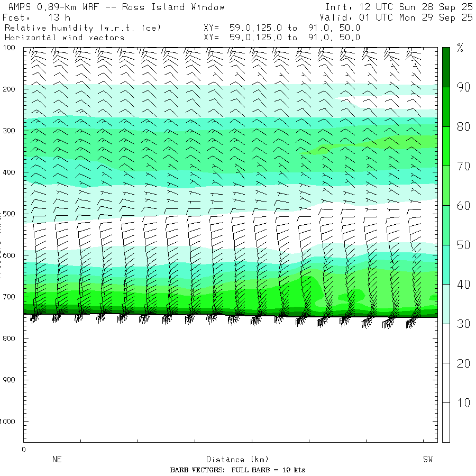Click the pale cyan colorbar segment between 30 and 40
Image resolution: width=476 pixels, height=476 pixels.
point(446,304)
